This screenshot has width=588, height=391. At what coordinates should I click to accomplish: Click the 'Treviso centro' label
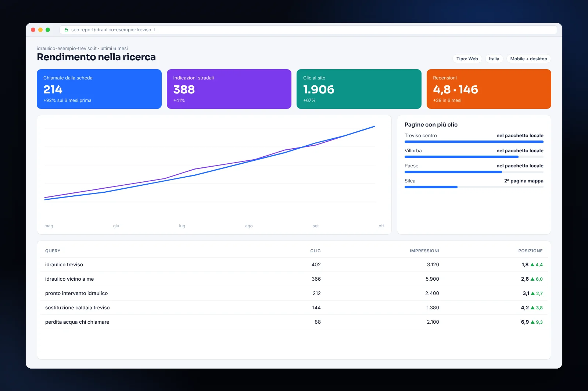click(x=421, y=136)
